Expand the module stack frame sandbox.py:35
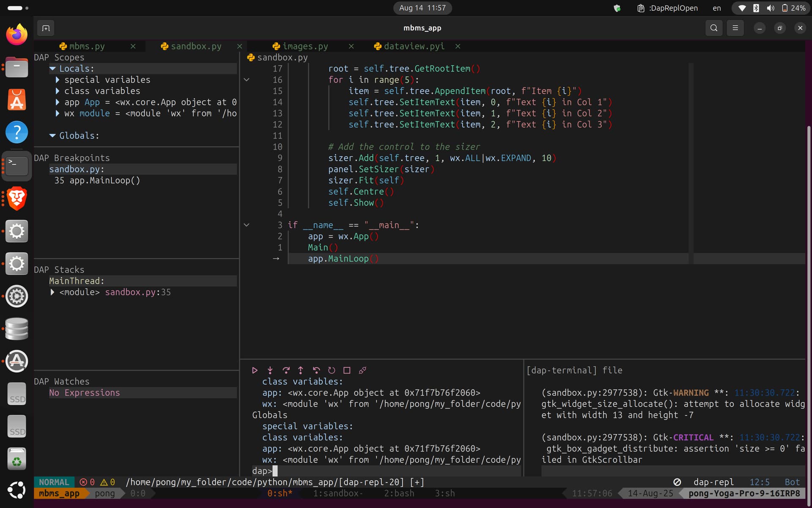The image size is (812, 508). [52, 292]
